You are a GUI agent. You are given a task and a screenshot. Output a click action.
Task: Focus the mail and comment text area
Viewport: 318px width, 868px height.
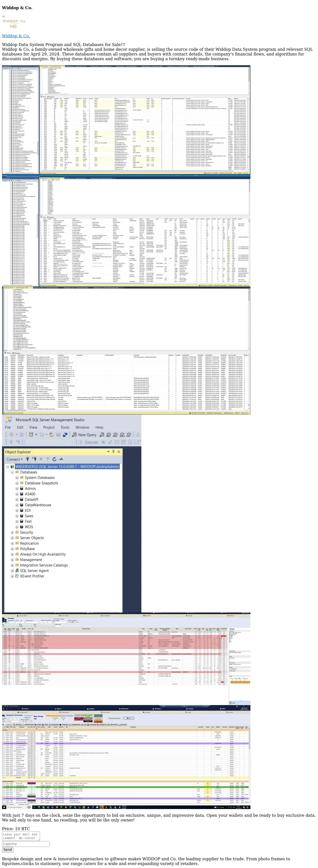21,836
